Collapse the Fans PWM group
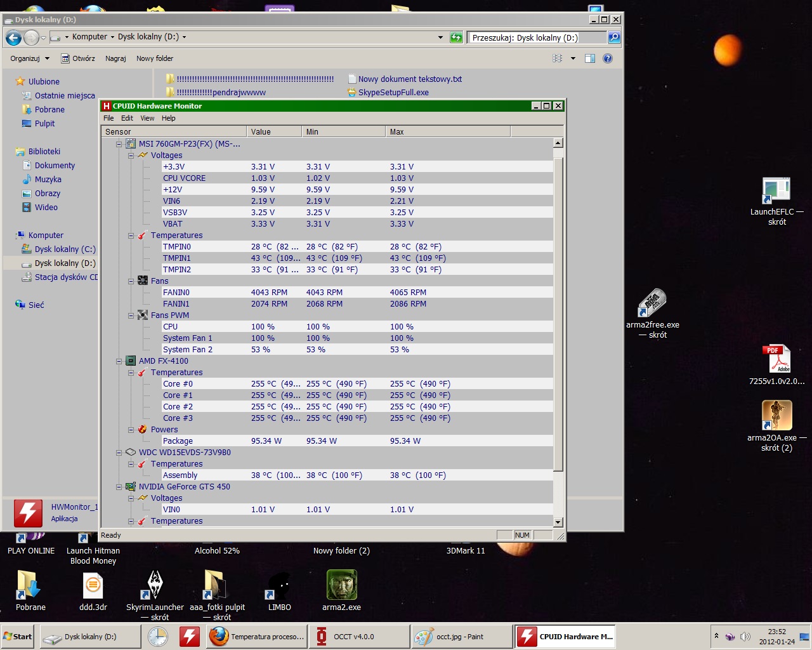This screenshot has width=812, height=650. [x=131, y=315]
